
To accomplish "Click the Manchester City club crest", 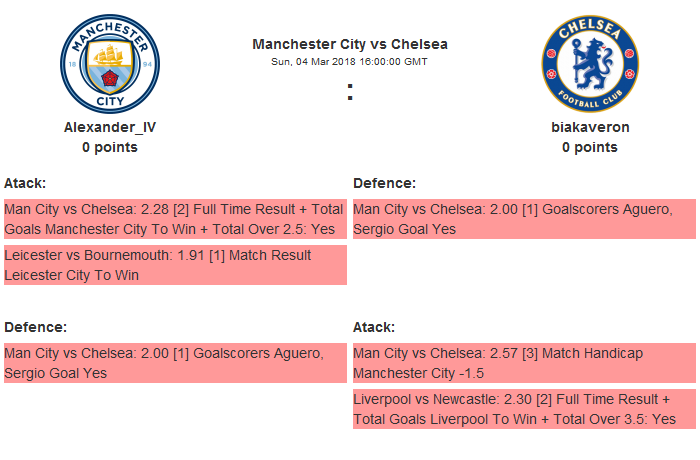I will (x=110, y=65).
